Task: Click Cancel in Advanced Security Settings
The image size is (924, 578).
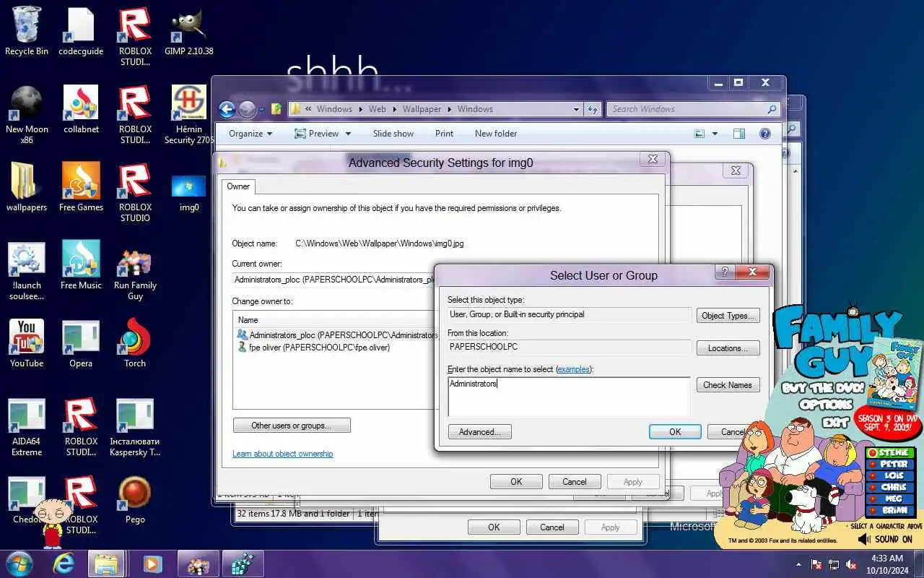Action: click(575, 482)
